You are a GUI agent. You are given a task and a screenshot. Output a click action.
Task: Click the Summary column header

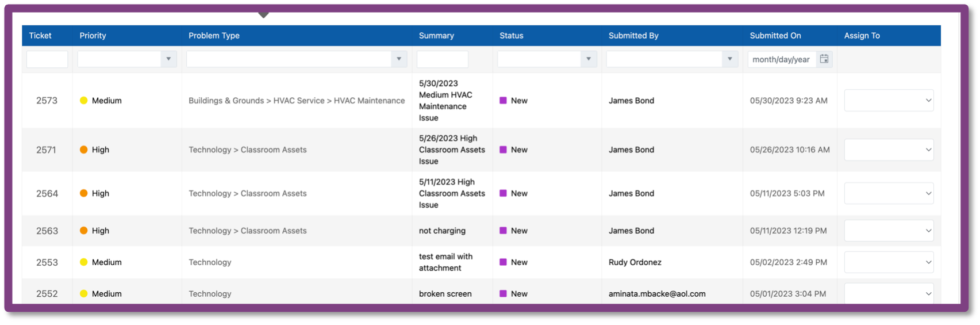coord(436,36)
